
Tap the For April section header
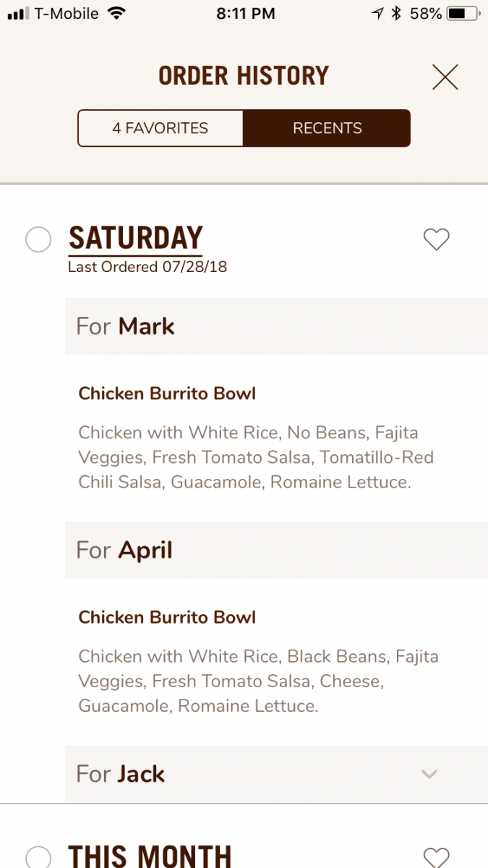pos(276,550)
